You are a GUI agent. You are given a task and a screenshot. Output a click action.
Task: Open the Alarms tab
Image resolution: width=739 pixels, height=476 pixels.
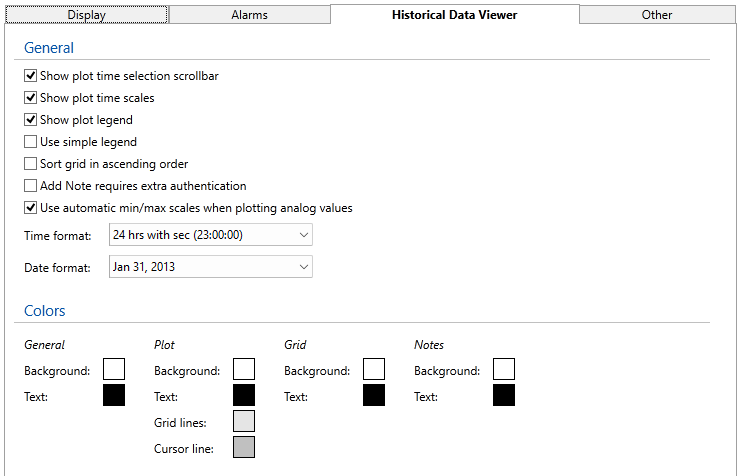click(249, 15)
